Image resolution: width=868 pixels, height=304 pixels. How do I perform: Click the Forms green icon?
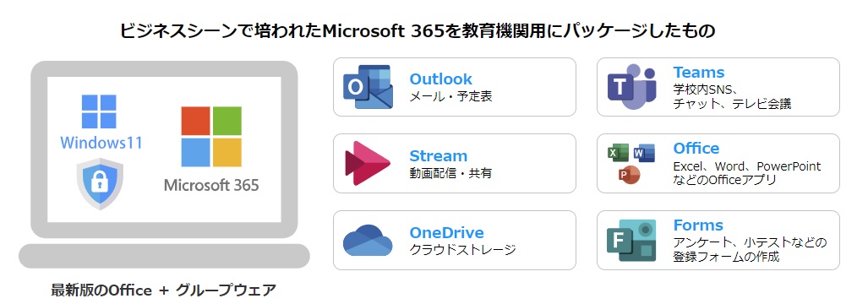pos(631,241)
